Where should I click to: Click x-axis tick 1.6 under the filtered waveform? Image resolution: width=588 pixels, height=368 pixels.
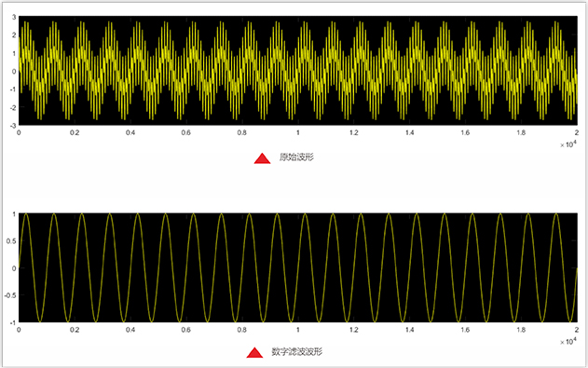pyautogui.click(x=465, y=330)
